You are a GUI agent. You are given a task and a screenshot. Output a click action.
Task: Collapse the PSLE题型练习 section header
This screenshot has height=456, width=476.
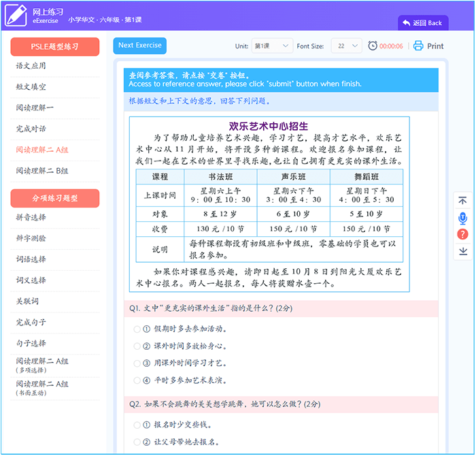pos(55,46)
